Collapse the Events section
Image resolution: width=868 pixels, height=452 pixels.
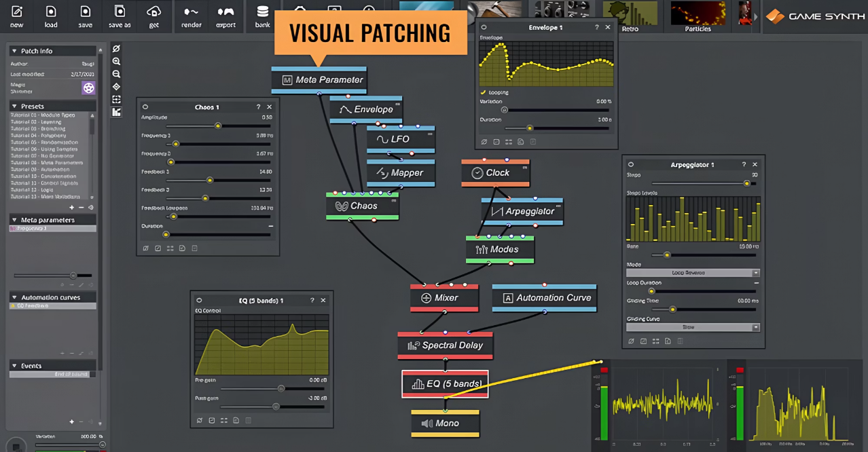click(14, 366)
